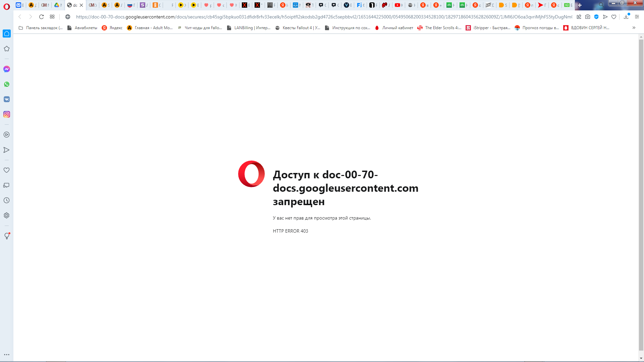Close the active doc tab
Viewport: 644px width, 362px height.
pyautogui.click(x=81, y=5)
